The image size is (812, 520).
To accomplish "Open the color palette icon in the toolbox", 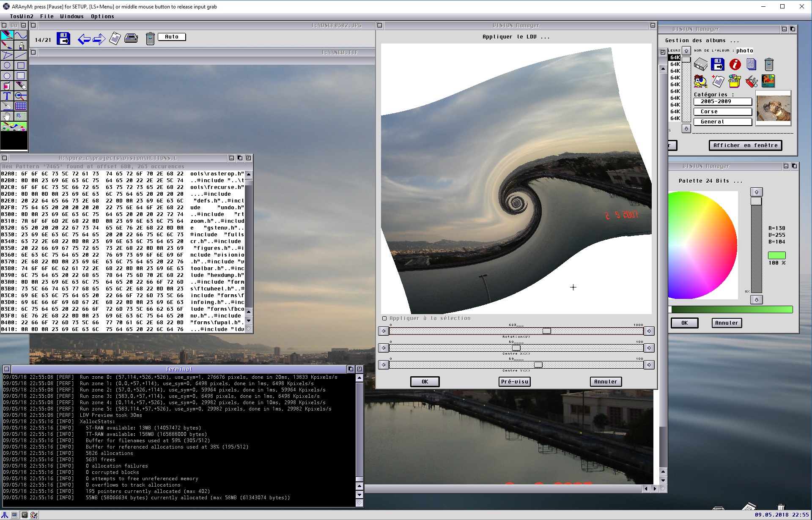I will [x=14, y=126].
